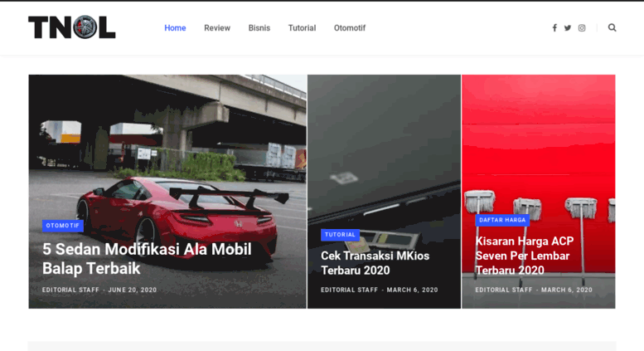Click Editorial Staff under the sedan article
644x351 pixels.
click(x=70, y=290)
